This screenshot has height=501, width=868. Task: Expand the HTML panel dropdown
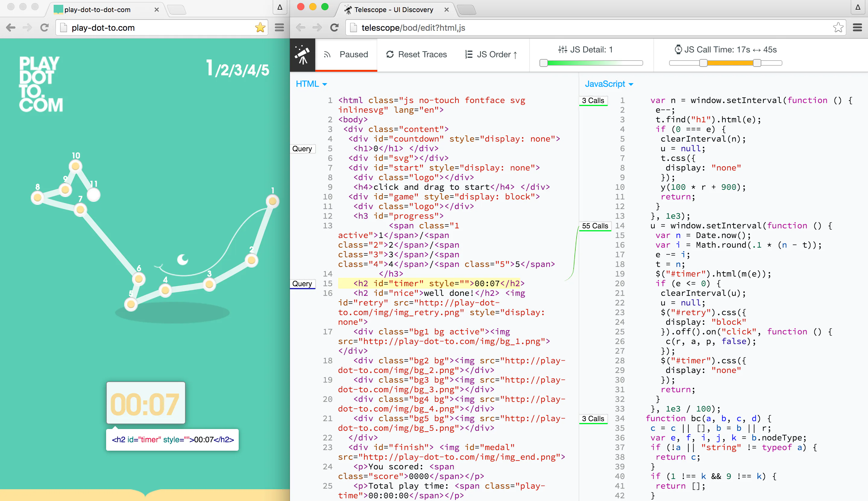[311, 84]
